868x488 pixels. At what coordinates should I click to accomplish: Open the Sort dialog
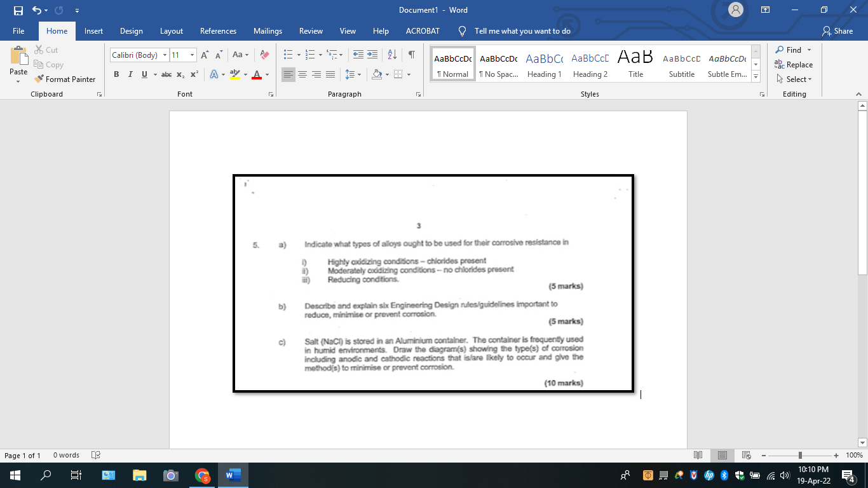391,55
